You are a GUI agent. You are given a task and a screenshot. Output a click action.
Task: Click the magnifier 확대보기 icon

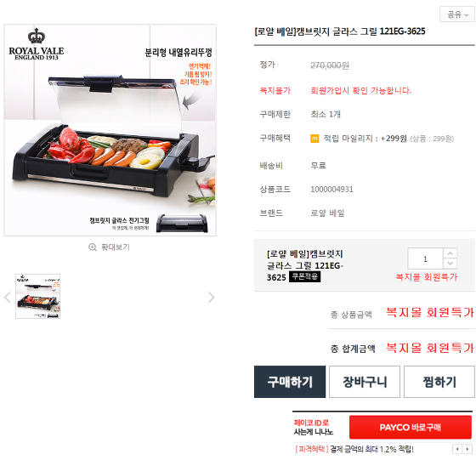pyautogui.click(x=93, y=247)
